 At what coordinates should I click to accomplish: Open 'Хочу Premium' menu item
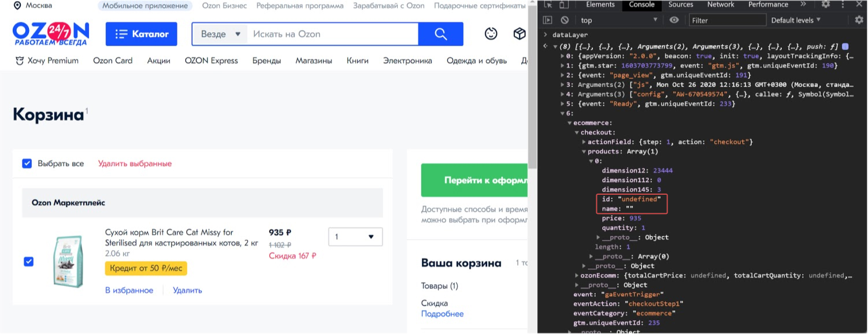47,61
